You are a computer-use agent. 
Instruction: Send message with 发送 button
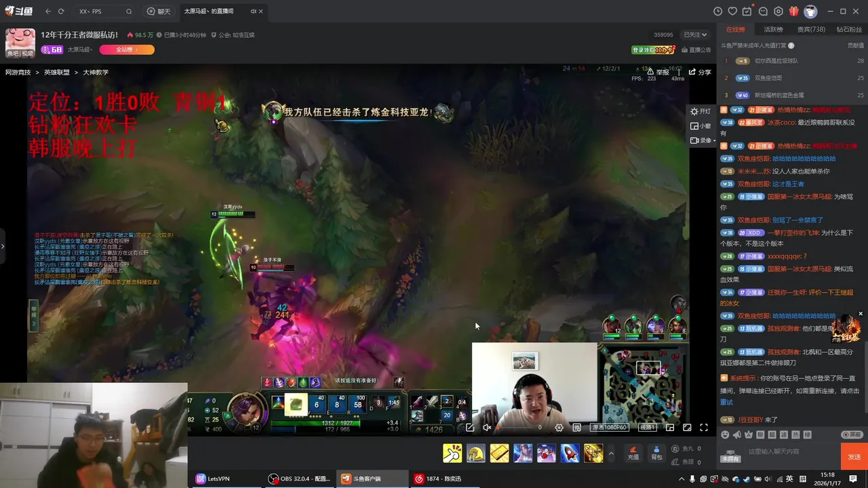pyautogui.click(x=854, y=456)
